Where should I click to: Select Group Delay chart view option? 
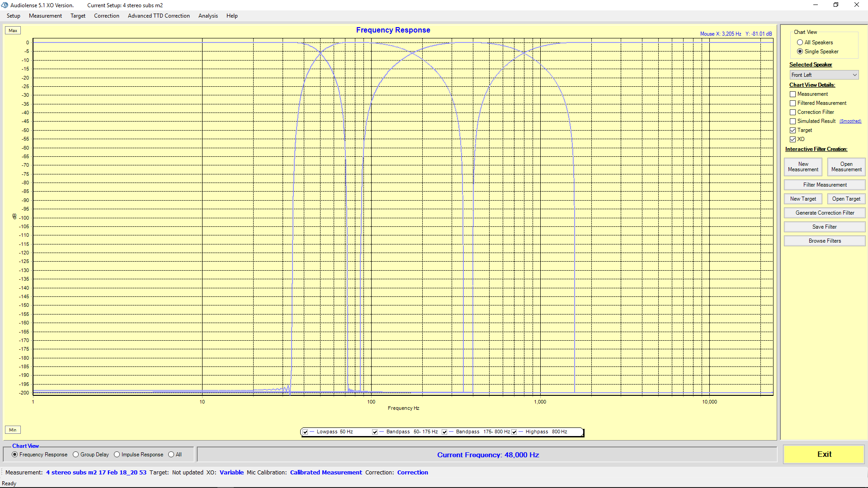[x=76, y=455]
